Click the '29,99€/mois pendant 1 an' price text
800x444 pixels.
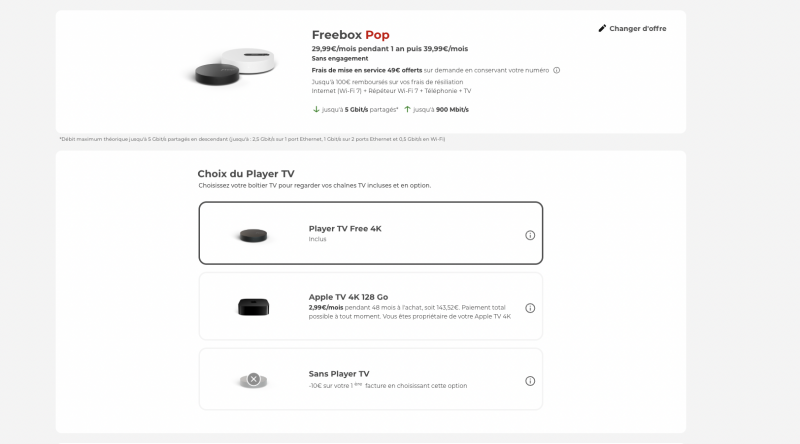pos(357,48)
